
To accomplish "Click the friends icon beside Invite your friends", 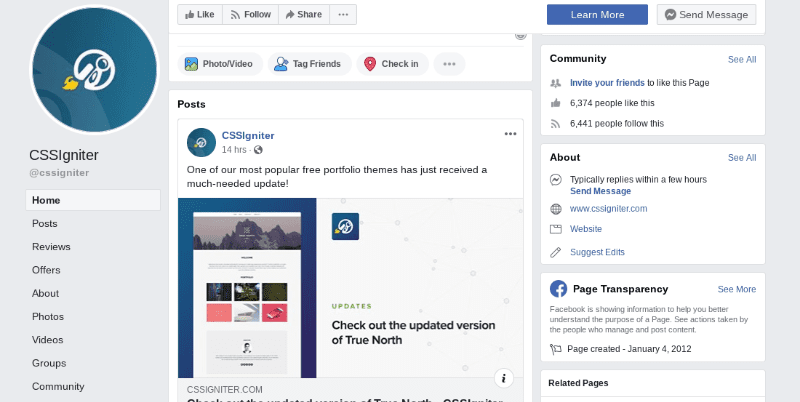I will [556, 83].
